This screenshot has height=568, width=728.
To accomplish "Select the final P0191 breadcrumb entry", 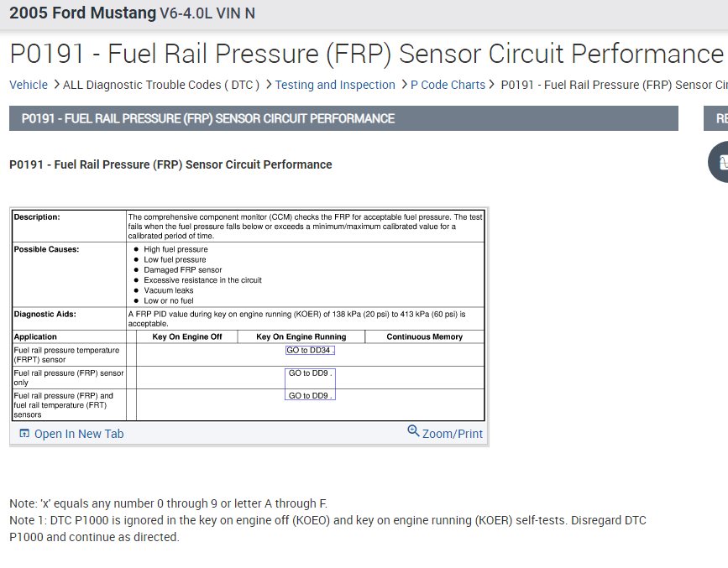I will pos(613,85).
